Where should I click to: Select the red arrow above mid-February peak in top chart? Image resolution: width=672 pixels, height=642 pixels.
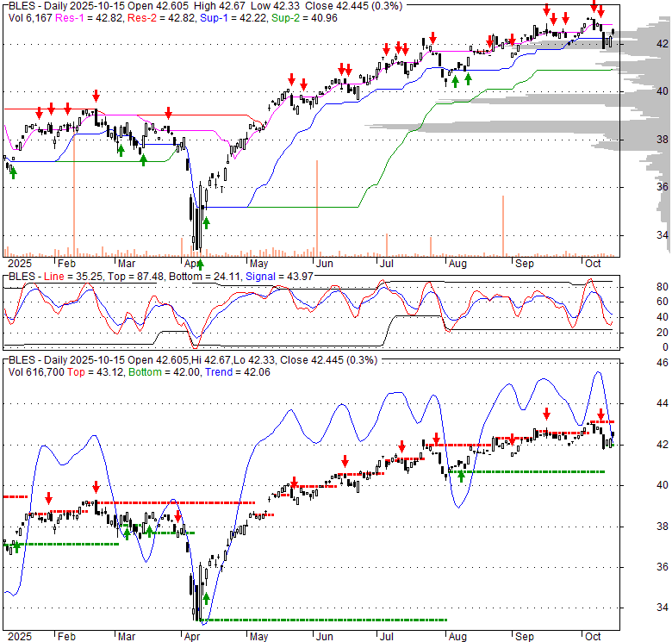(96, 96)
